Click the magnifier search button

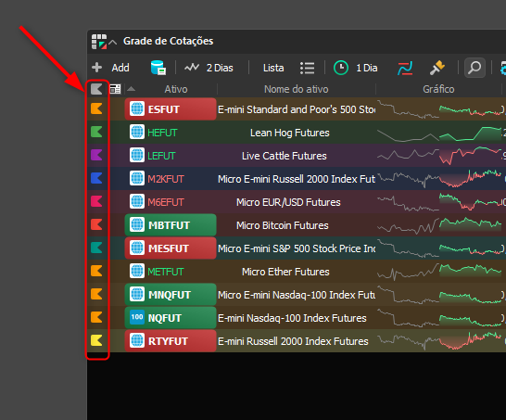[x=474, y=68]
